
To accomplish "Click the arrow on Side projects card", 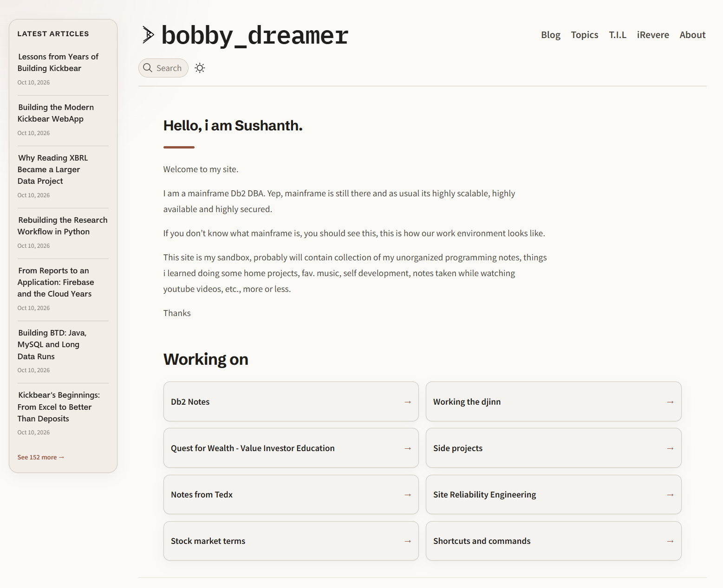I will tap(670, 448).
